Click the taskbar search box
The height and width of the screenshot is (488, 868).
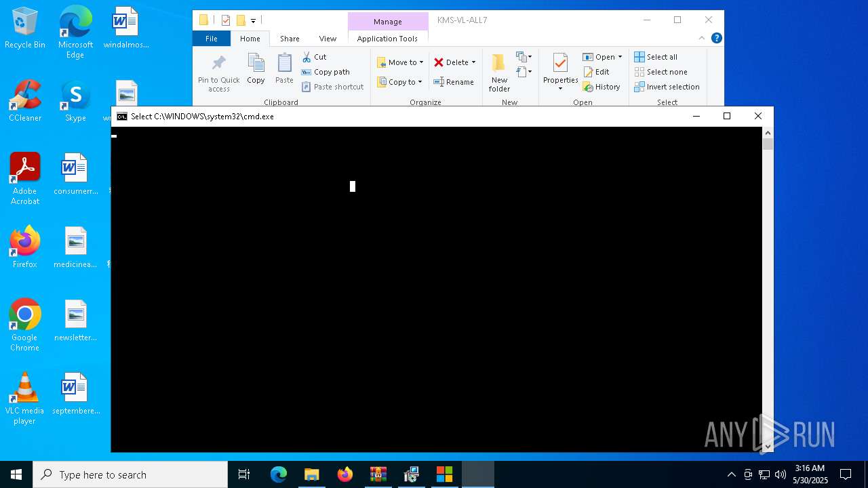(130, 474)
